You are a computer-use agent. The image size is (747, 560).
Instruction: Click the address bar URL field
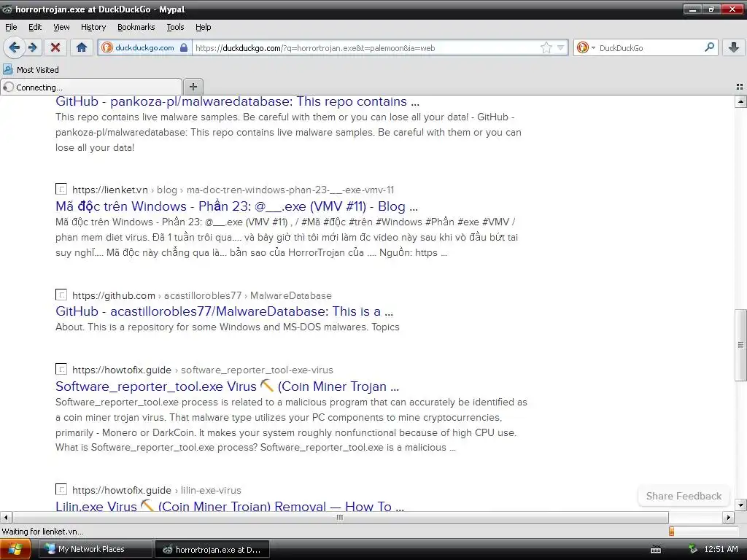click(x=367, y=47)
